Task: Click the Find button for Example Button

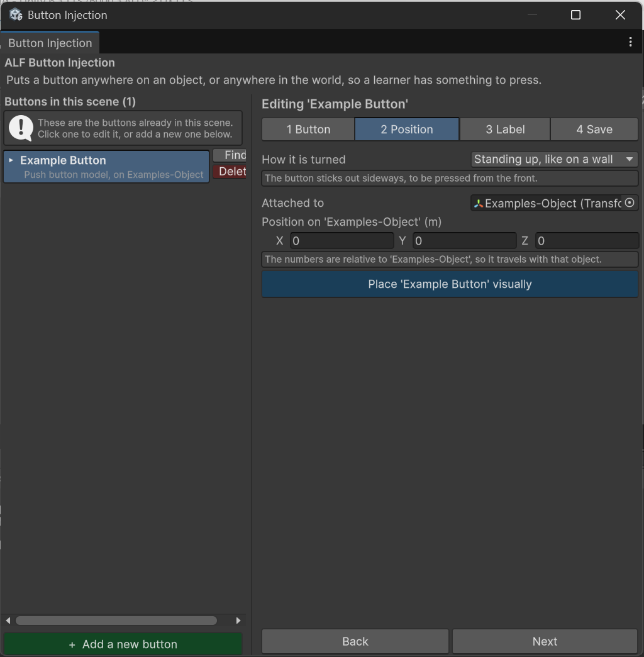Action: pos(230,155)
